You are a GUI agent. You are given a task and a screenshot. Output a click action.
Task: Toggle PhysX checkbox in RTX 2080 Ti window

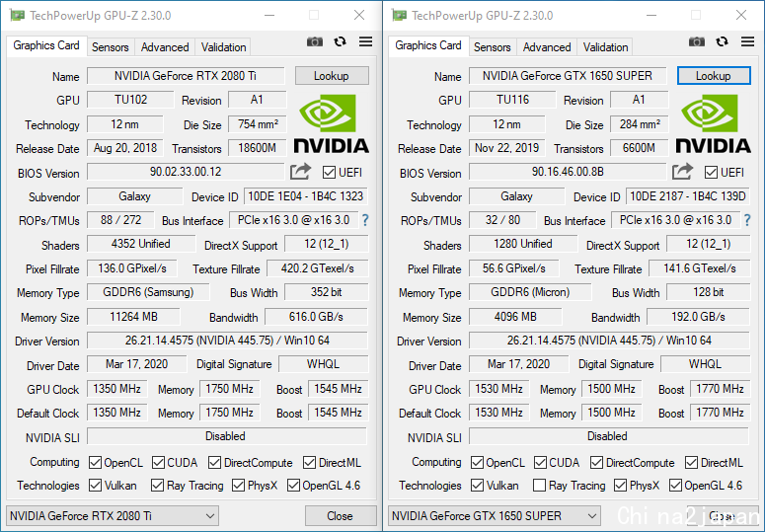click(x=239, y=486)
